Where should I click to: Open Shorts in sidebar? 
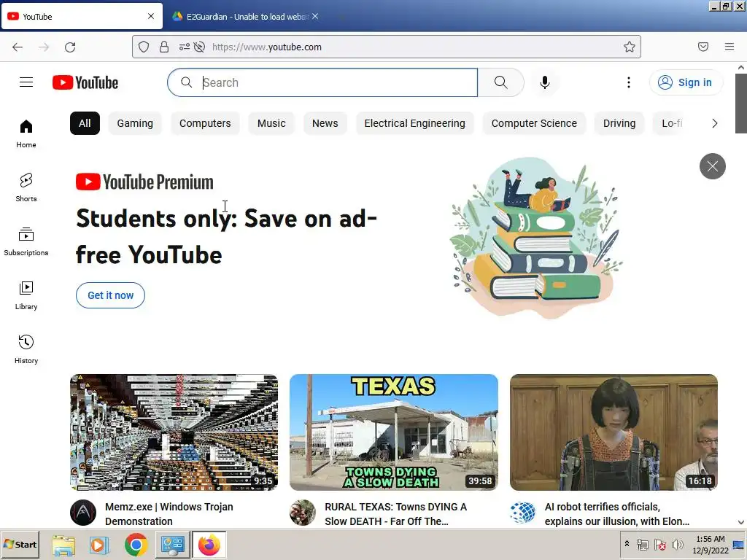pyautogui.click(x=26, y=187)
